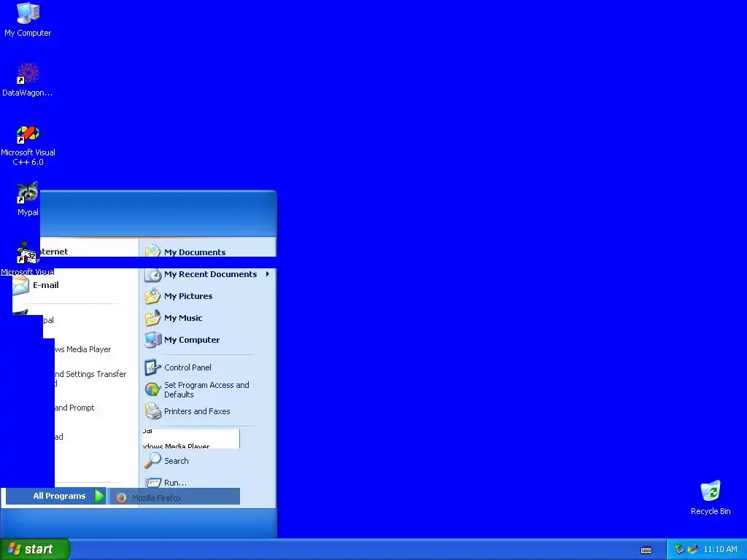
Task: Open Microsoft Visual C++ 6.0 desktop shortcut
Action: click(28, 145)
